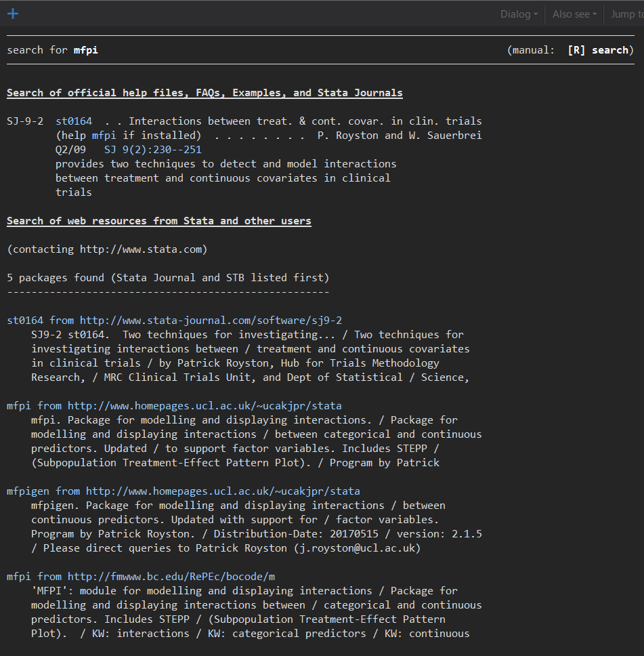Open the [R] search manual link

pyautogui.click(x=598, y=50)
